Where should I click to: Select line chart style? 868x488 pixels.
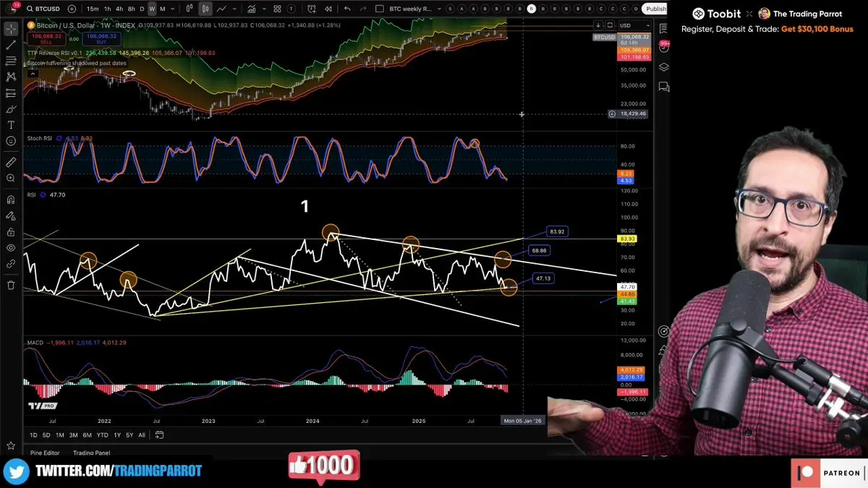click(222, 9)
